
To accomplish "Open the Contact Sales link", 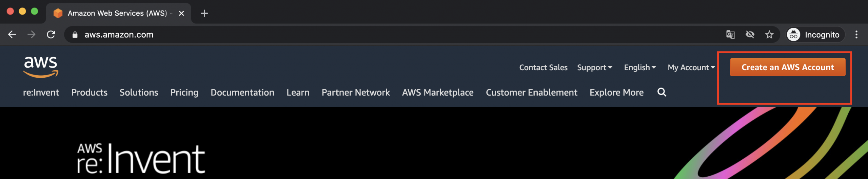I will tap(543, 67).
